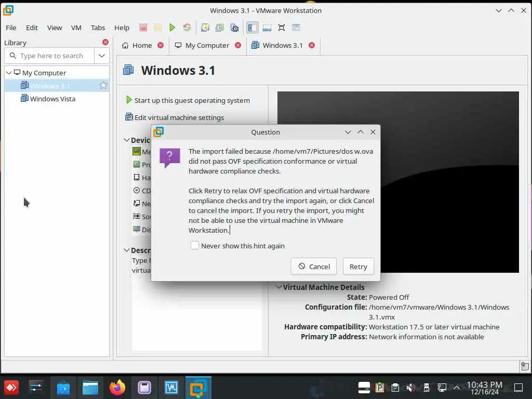The height and width of the screenshot is (399, 532).
Task: Toggle the Show Library sidebar icon
Action: click(252, 28)
